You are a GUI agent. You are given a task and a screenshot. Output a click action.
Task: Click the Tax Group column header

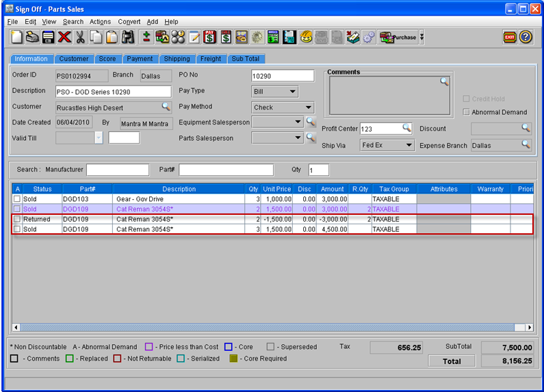tap(394, 189)
